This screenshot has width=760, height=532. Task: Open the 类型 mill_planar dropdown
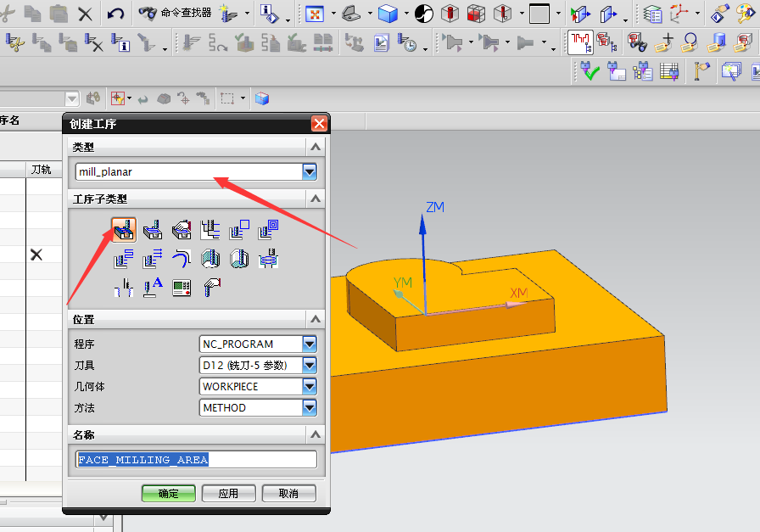[310, 171]
